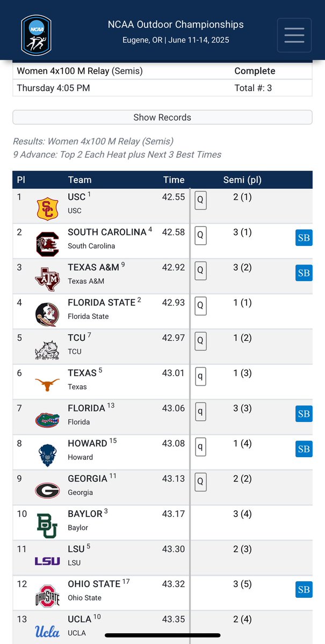Click the NCAA logo in header
The image size is (325, 644).
tap(36, 35)
